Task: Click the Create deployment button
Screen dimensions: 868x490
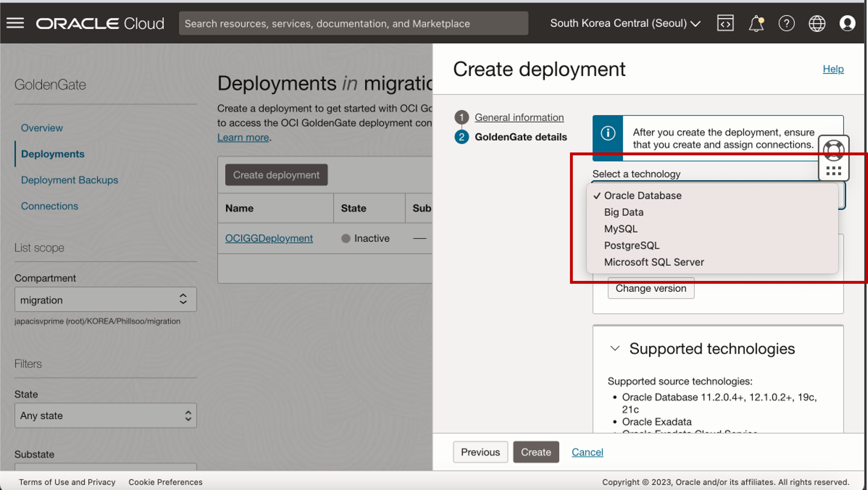Action: [276, 175]
